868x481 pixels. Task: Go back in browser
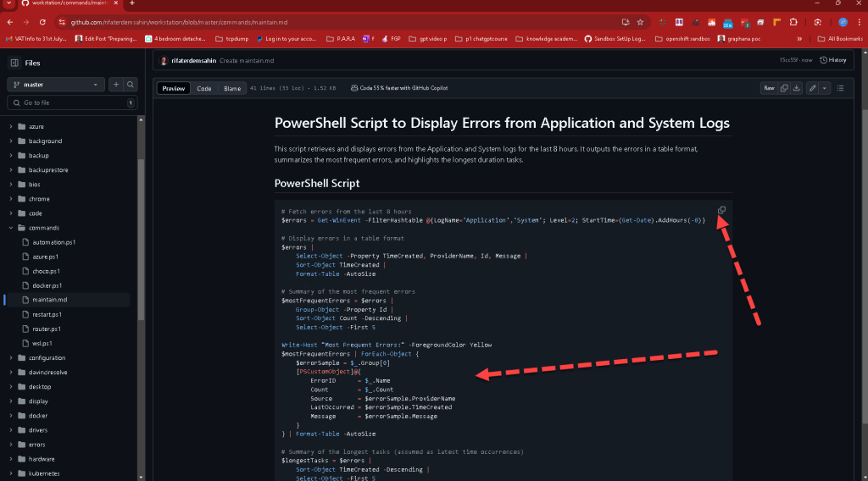[10, 22]
